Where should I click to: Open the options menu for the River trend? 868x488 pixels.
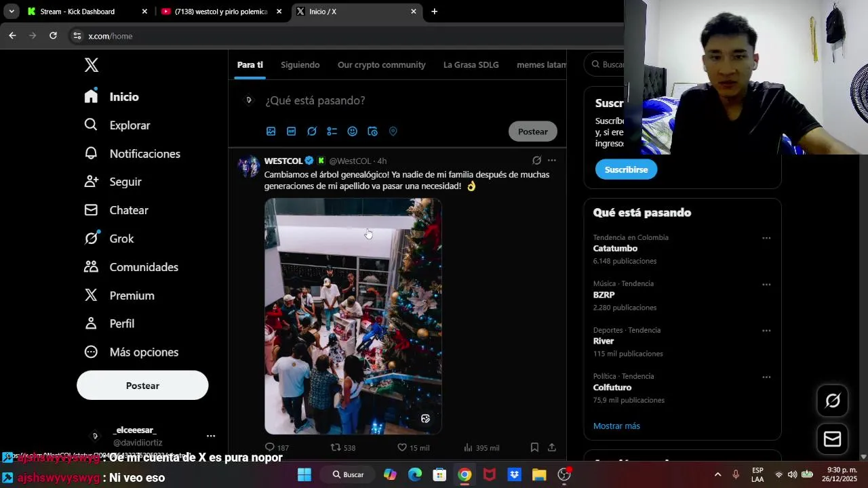(x=766, y=331)
